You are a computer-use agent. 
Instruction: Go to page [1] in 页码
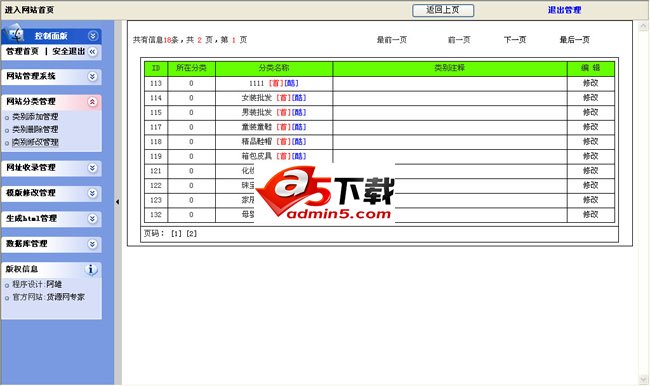click(x=176, y=234)
